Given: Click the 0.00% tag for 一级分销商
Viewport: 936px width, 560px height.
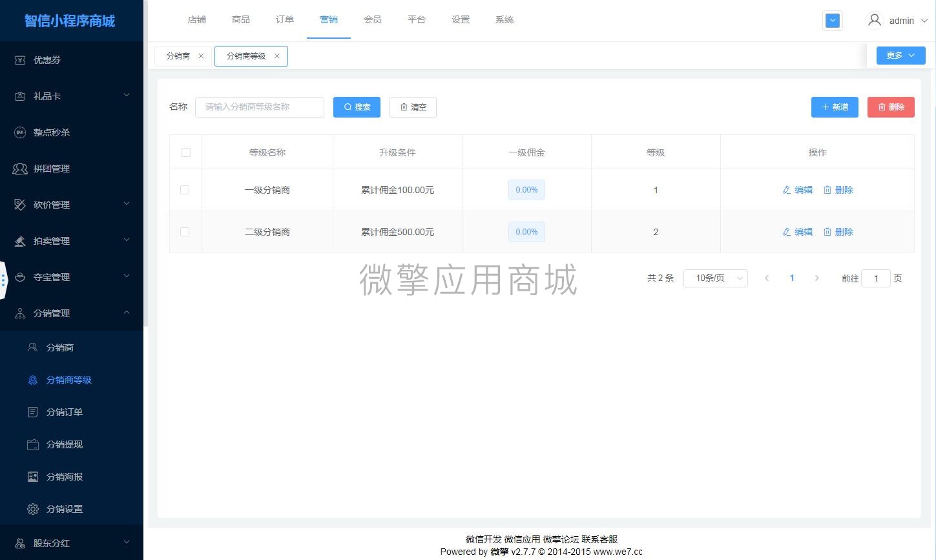Looking at the screenshot, I should [x=526, y=190].
